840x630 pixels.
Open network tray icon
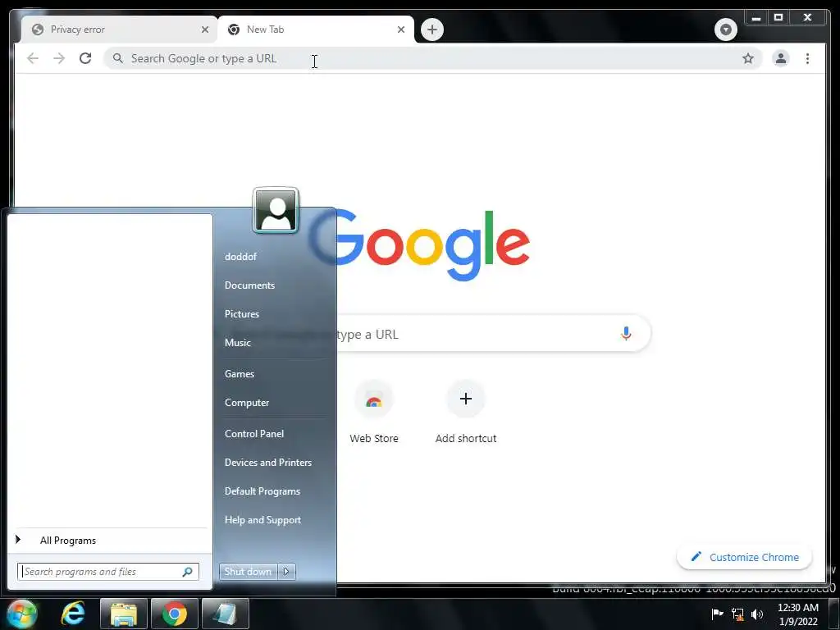pos(737,614)
